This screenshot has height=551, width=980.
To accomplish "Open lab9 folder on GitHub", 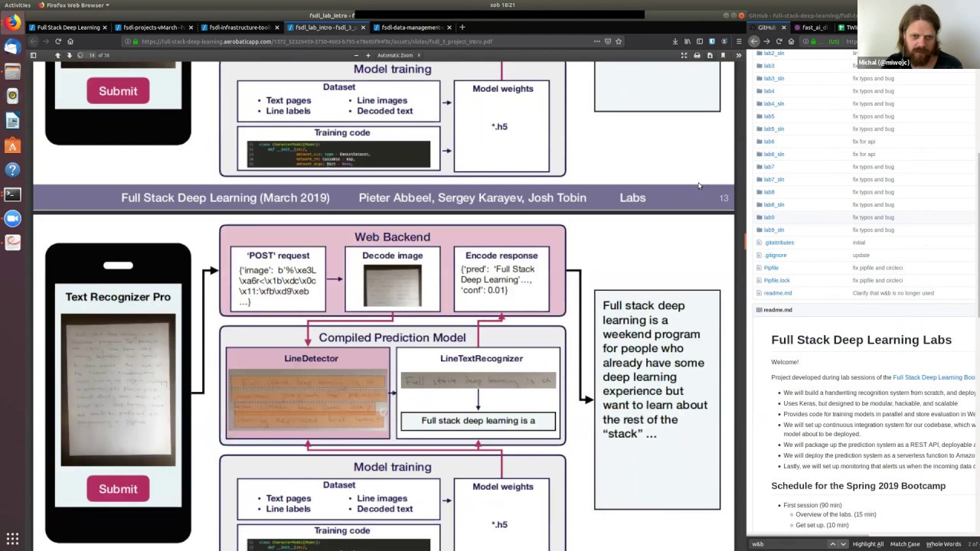I will [x=769, y=217].
